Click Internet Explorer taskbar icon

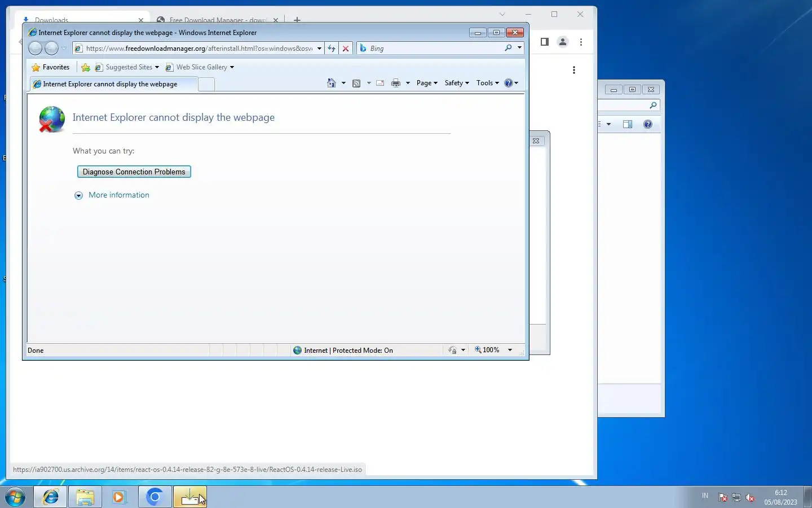[51, 497]
